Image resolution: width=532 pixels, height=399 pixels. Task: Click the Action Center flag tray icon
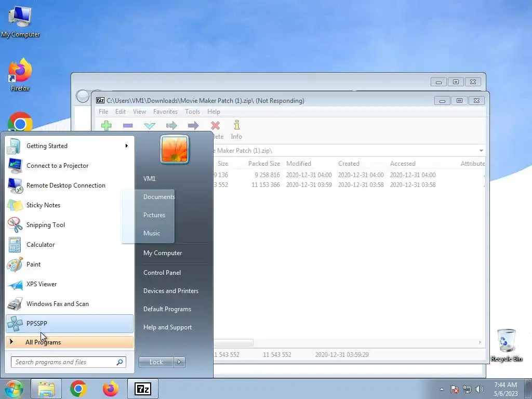point(455,389)
